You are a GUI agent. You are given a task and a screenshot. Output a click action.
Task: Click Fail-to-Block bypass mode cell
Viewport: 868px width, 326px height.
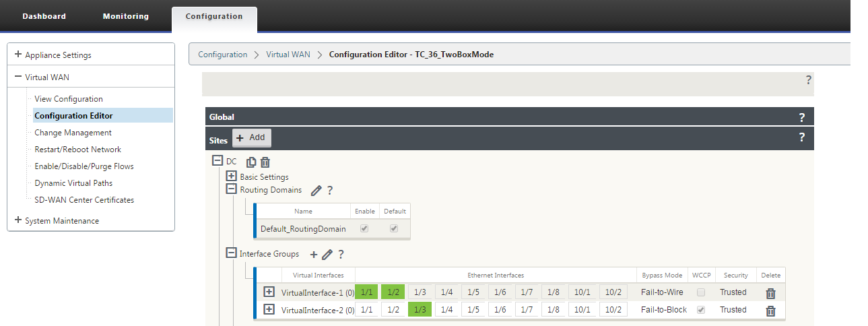pyautogui.click(x=664, y=310)
